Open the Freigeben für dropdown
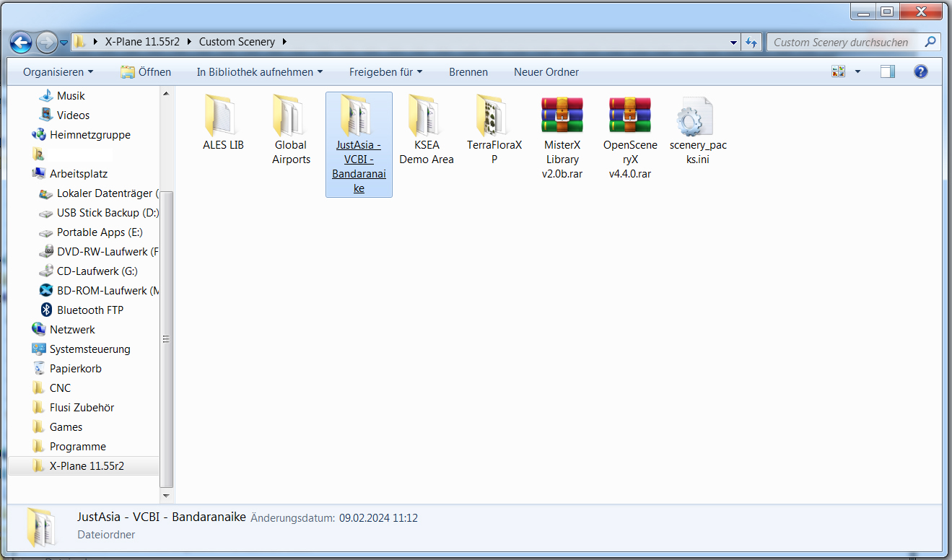The height and width of the screenshot is (560, 952). pyautogui.click(x=385, y=72)
